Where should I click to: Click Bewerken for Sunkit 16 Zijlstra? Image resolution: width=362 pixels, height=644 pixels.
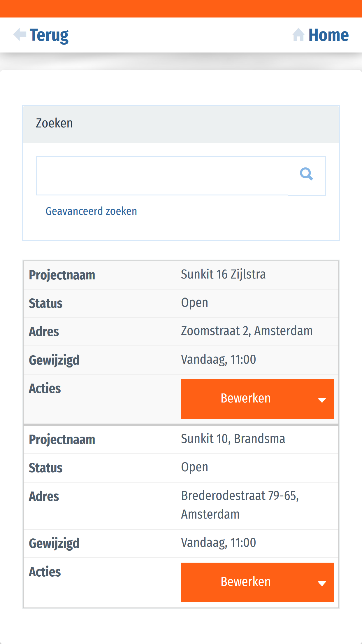245,399
